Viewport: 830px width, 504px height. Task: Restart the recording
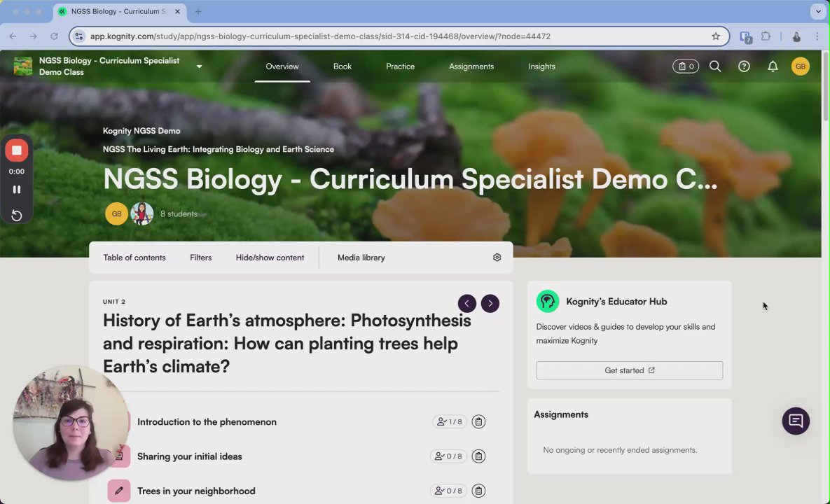pos(16,215)
